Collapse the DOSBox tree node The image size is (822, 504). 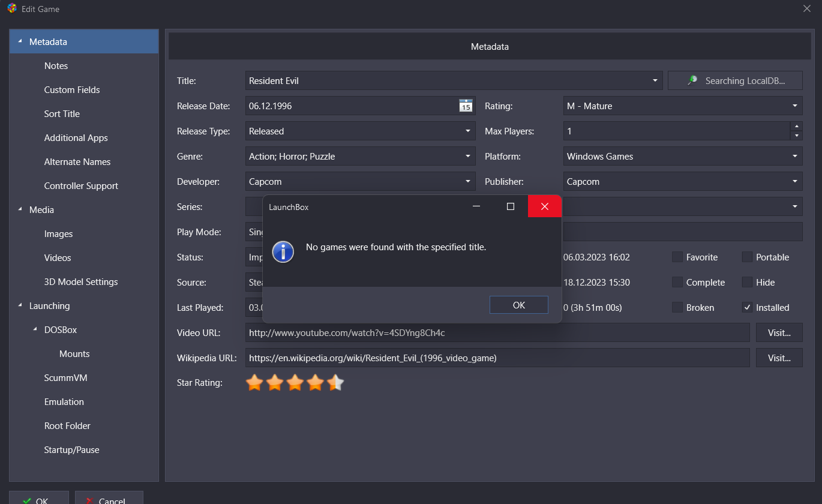[35, 329]
